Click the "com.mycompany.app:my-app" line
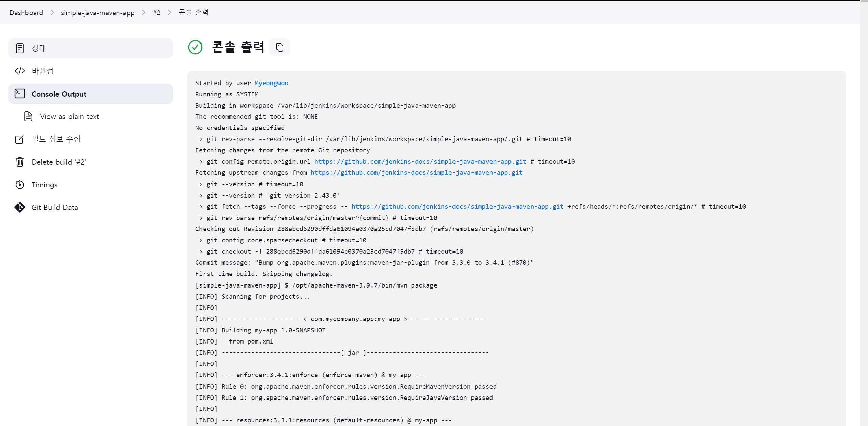This screenshot has width=868, height=426. [342, 319]
